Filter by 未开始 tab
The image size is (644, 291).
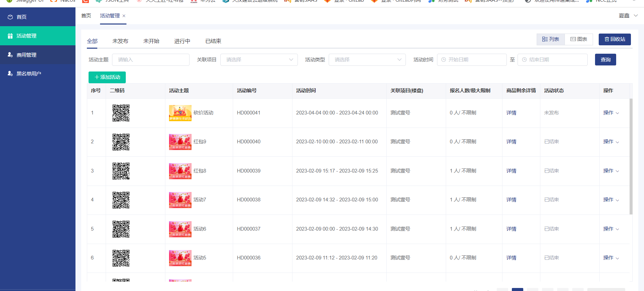tap(151, 41)
